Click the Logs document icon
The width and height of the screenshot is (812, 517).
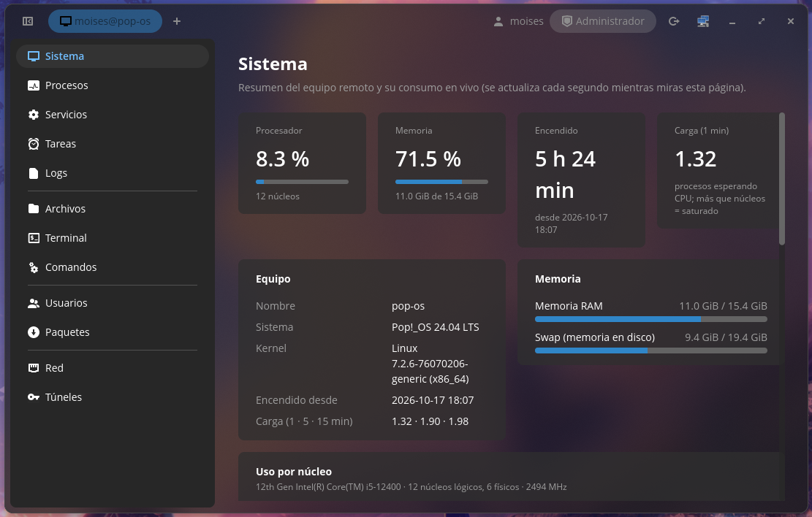[34, 173]
